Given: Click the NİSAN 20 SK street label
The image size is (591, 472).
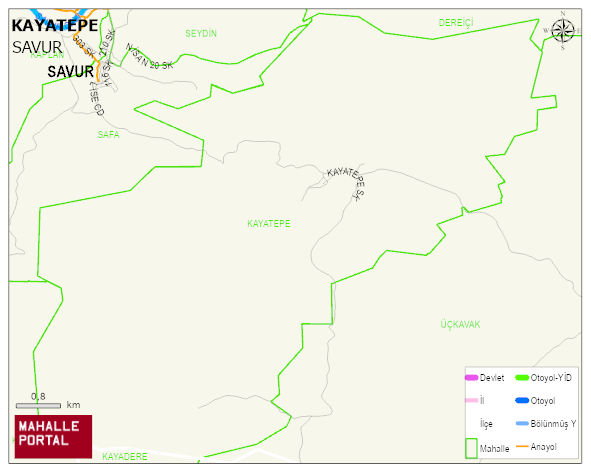Looking at the screenshot, I should [150, 57].
